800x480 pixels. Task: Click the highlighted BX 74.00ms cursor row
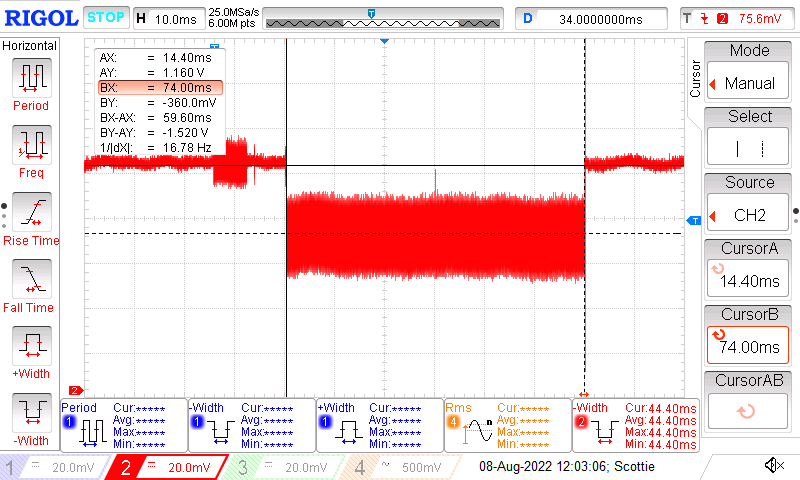click(x=161, y=88)
